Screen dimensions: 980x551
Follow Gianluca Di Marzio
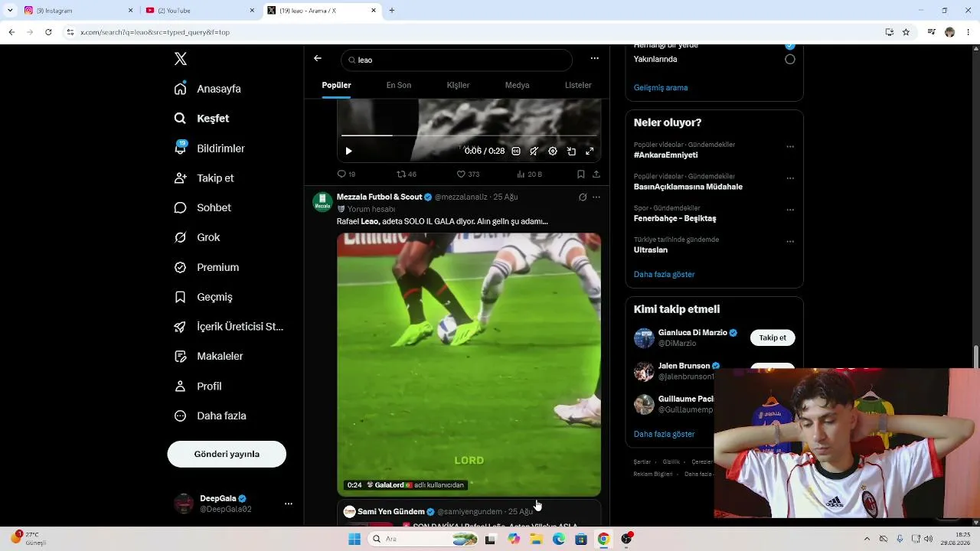(773, 337)
